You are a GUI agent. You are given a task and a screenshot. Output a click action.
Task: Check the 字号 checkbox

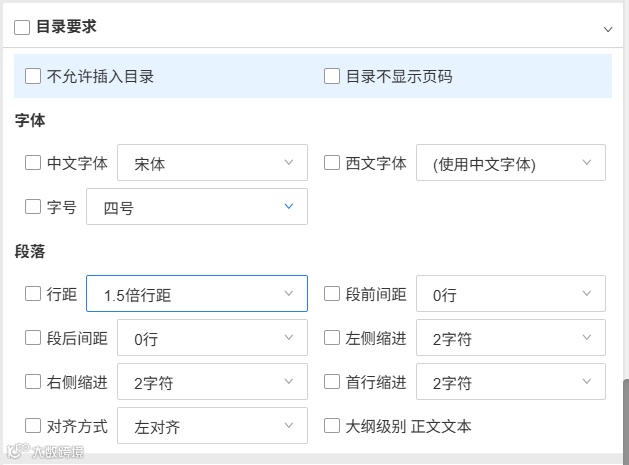[33, 207]
